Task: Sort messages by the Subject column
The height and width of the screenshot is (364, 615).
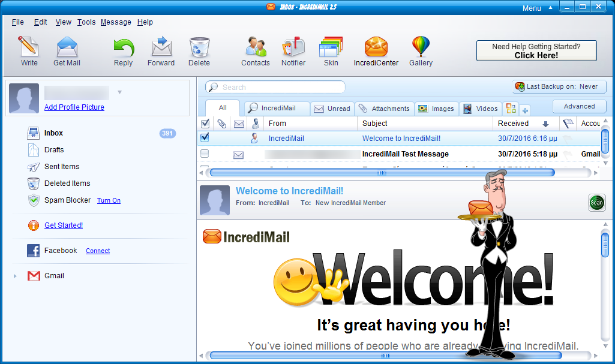Action: [425, 124]
